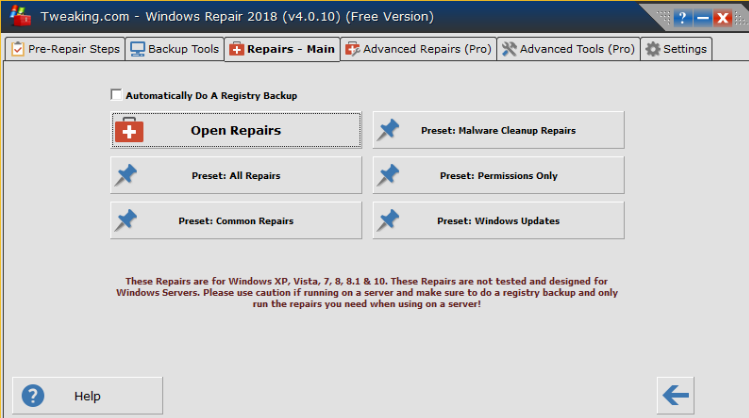Switch to the Backup Tools tab

click(175, 49)
